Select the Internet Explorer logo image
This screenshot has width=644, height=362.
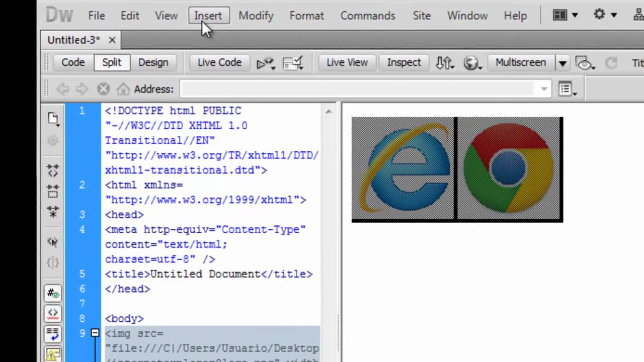click(403, 169)
